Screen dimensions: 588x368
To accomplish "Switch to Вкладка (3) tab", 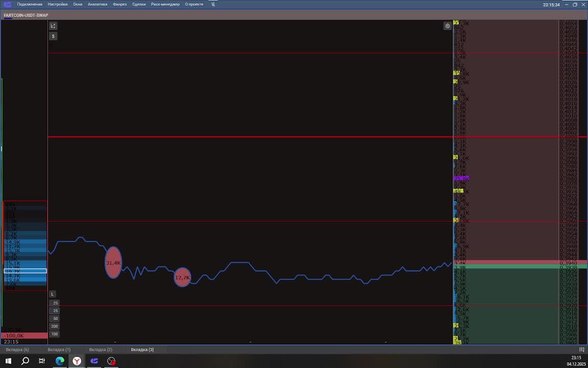I will pos(142,350).
